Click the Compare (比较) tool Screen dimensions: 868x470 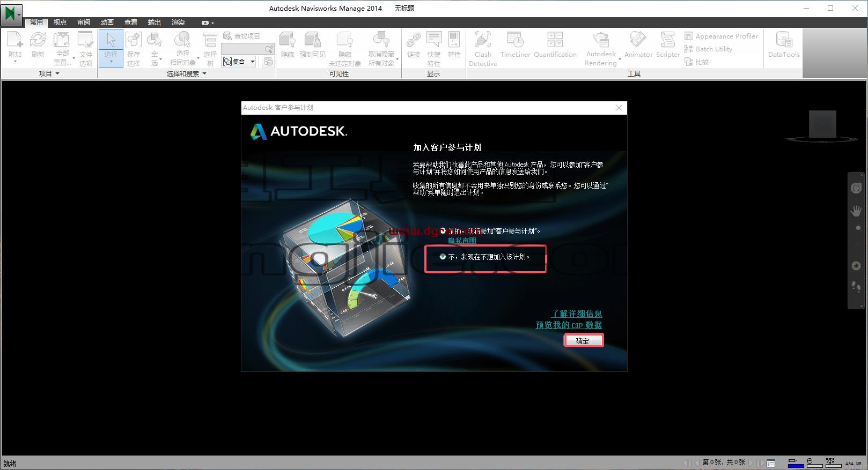[x=696, y=62]
